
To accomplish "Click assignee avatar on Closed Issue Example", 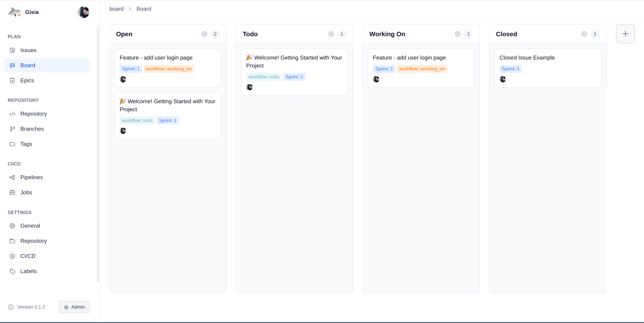I will coord(503,79).
